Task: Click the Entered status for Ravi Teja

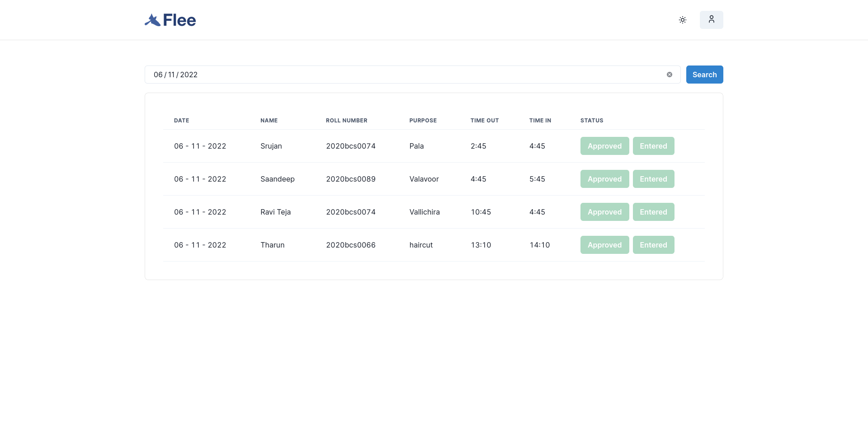Action: [654, 212]
